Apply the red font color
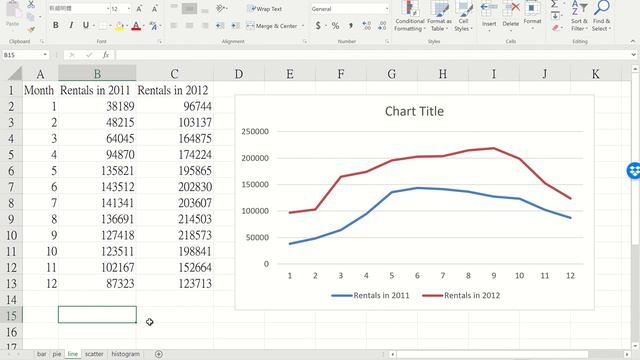The image size is (640, 360). pos(136,26)
